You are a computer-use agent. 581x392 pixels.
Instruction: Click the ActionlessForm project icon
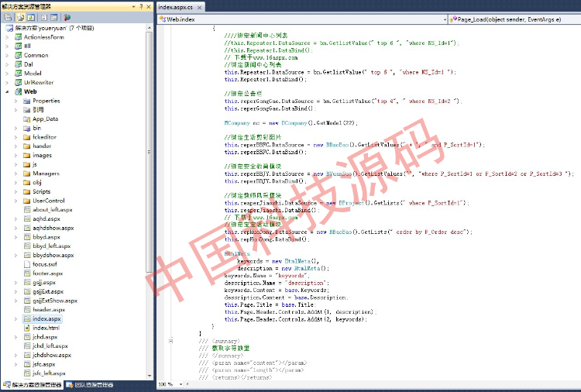click(x=18, y=37)
